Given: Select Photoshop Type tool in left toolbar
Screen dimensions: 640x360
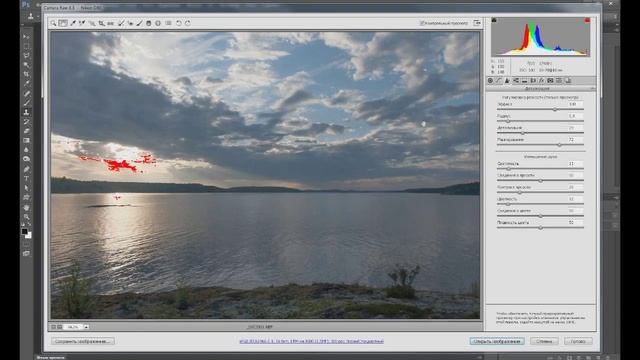Looking at the screenshot, I should point(27,178).
